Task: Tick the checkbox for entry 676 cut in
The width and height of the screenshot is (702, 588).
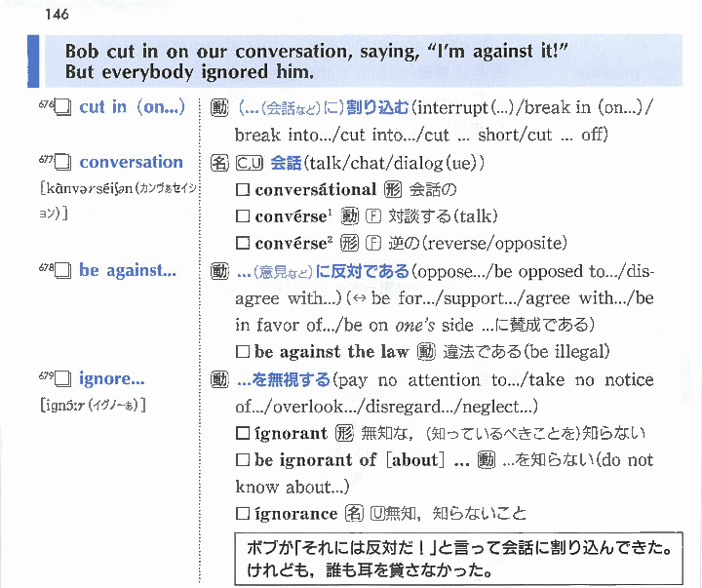Action: [63, 108]
